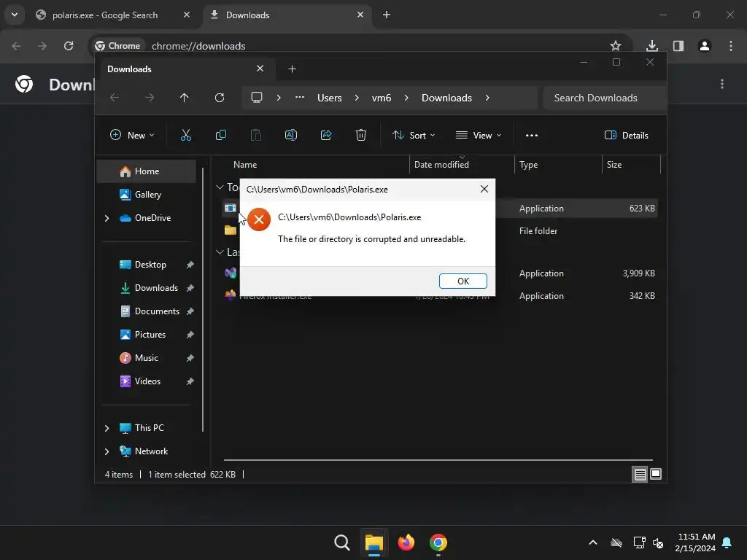This screenshot has height=560, width=747.
Task: Click the Copy icon in Explorer toolbar
Action: coord(220,135)
